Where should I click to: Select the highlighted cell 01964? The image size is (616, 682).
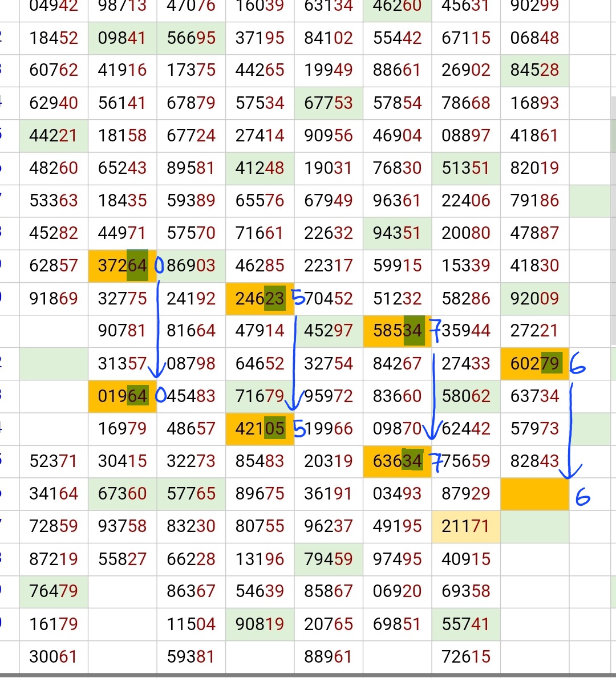pos(122,396)
